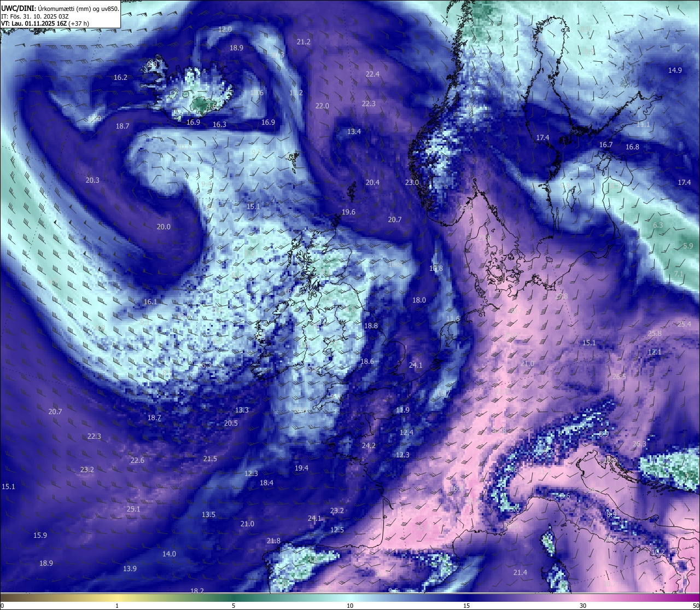Click the 25.1 value label
Image resolution: width=700 pixels, height=610 pixels.
pyautogui.click(x=133, y=509)
